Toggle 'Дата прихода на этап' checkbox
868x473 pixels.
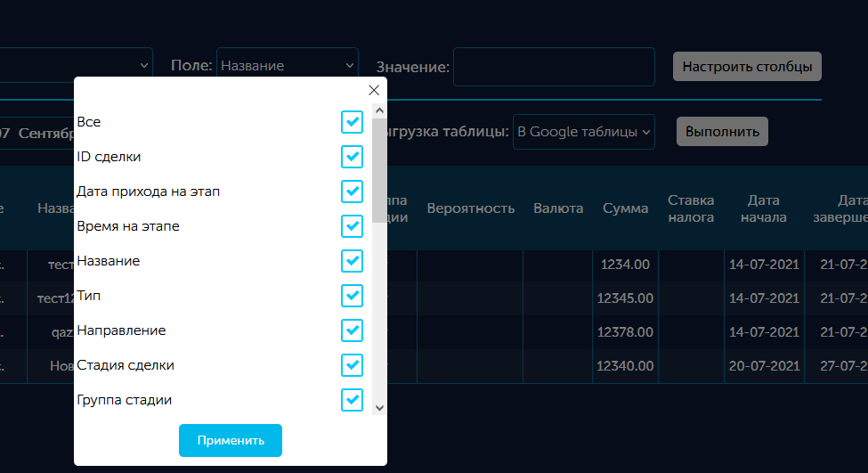pyautogui.click(x=352, y=192)
